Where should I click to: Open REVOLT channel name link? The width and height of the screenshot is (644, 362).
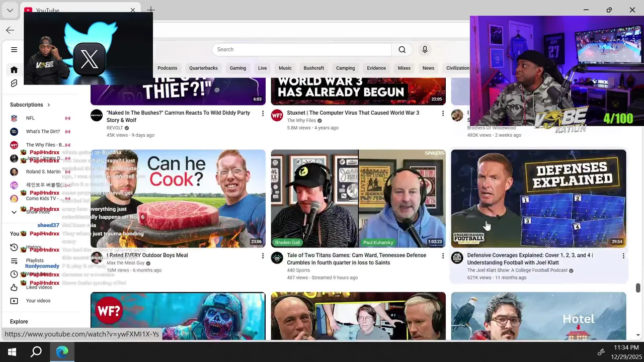115,128
